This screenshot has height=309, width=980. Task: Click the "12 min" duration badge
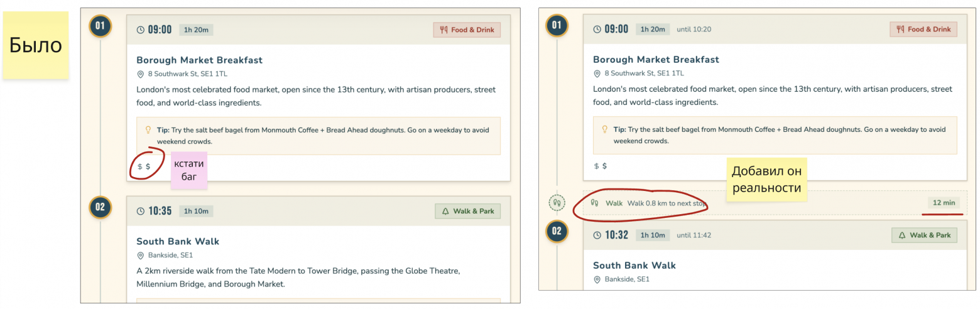click(944, 203)
